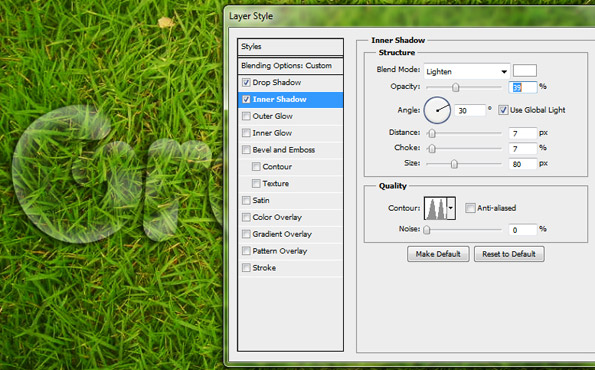Enable the Outer Glow checkbox

246,116
